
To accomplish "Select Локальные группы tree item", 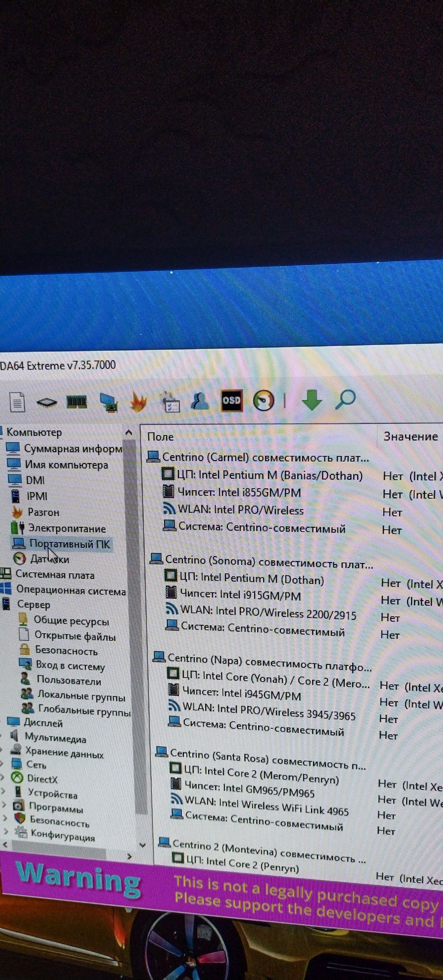I will tap(81, 696).
